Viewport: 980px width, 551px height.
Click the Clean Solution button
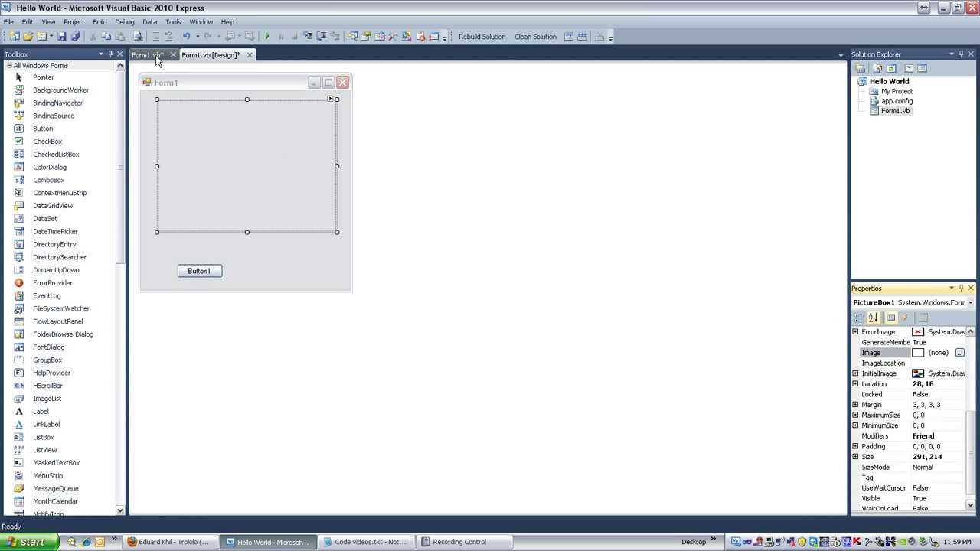pyautogui.click(x=534, y=36)
